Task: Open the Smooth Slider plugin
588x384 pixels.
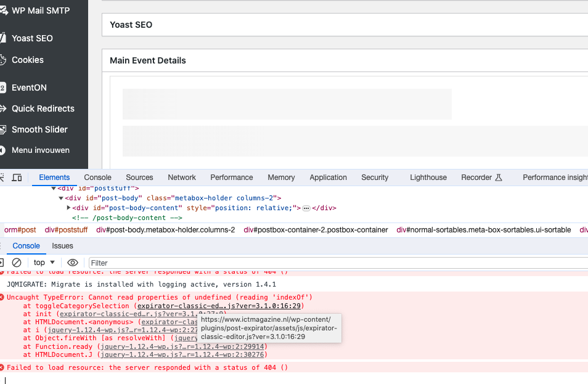Action: (x=39, y=129)
